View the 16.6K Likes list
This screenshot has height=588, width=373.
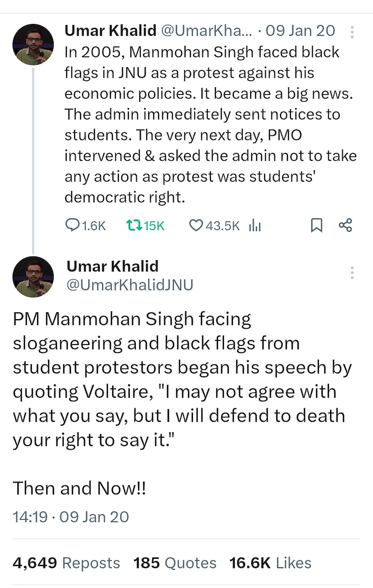(270, 563)
